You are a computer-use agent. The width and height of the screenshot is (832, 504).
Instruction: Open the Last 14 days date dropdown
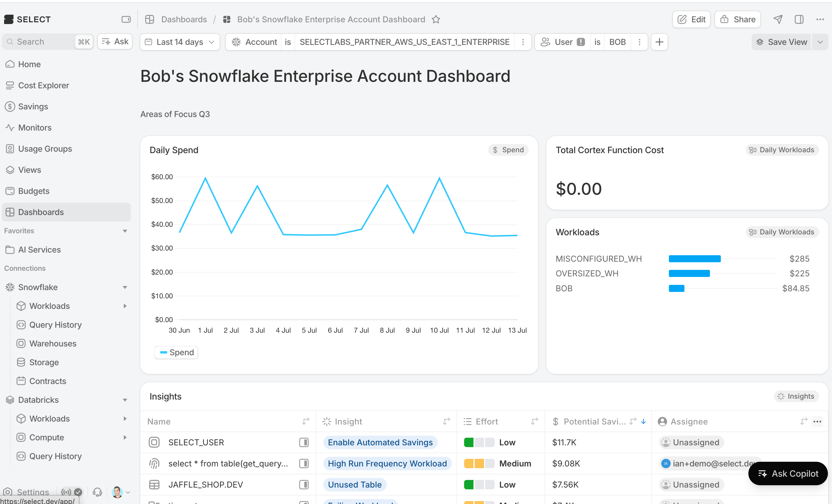tap(180, 42)
